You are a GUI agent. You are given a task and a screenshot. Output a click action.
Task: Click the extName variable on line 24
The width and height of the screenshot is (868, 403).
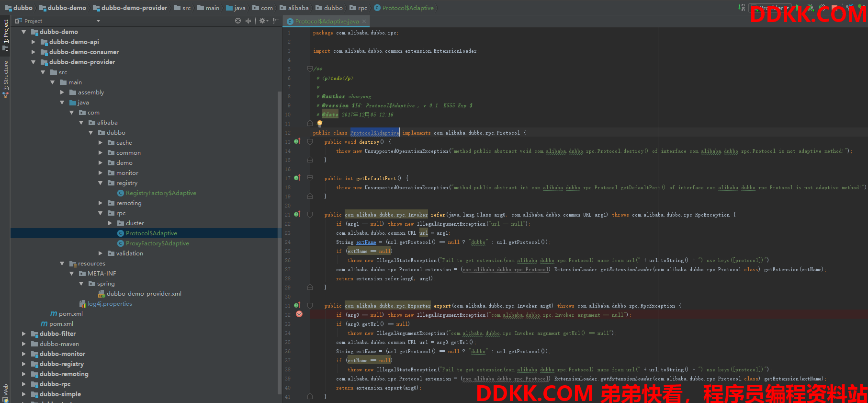(366, 242)
